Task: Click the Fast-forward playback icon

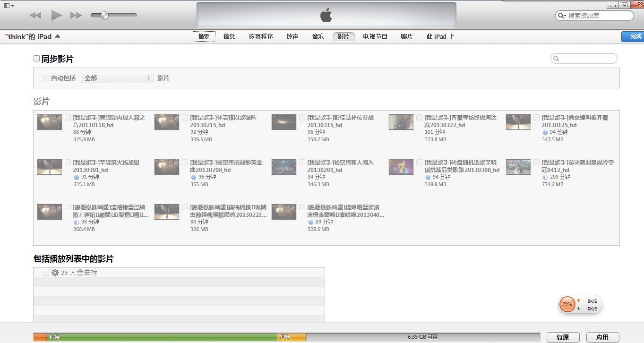Action: point(77,15)
